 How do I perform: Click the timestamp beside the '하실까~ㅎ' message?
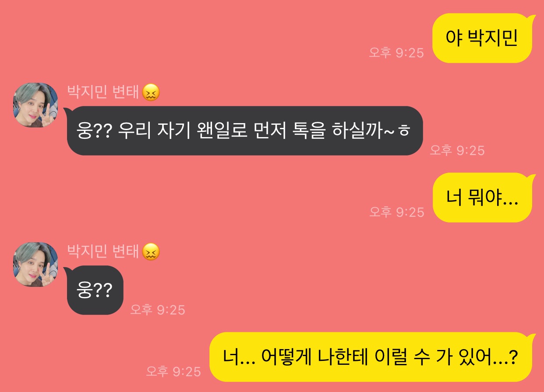(457, 150)
